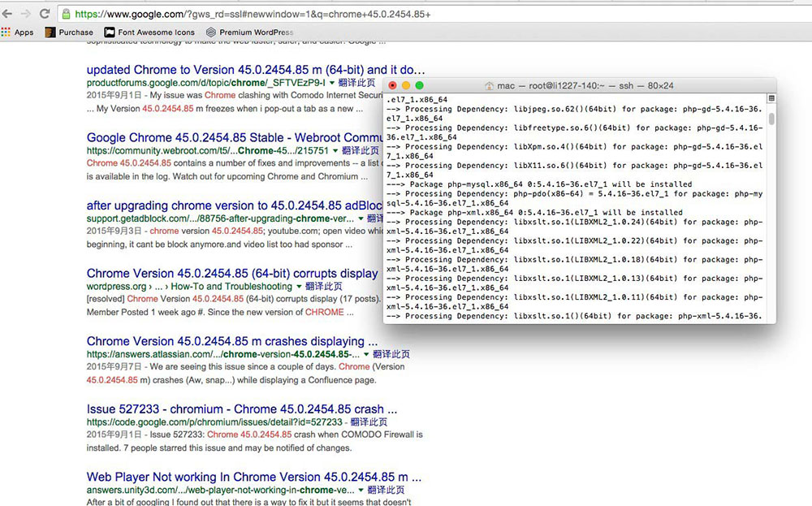The image size is (812, 506).
Task: Open the Premium WordPress bookmark
Action: (x=249, y=32)
